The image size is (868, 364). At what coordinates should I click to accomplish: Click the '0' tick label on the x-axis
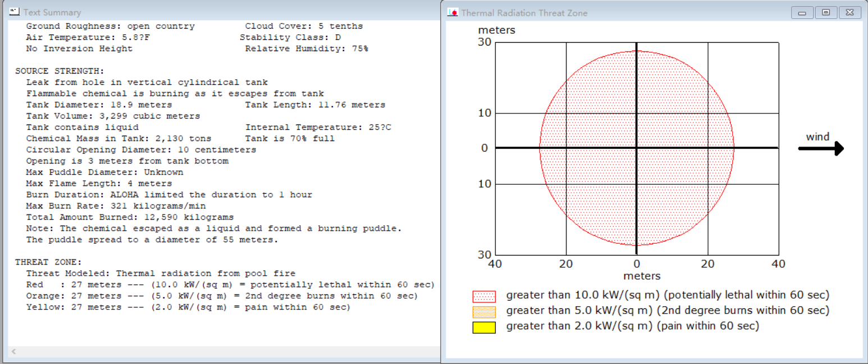coord(637,263)
